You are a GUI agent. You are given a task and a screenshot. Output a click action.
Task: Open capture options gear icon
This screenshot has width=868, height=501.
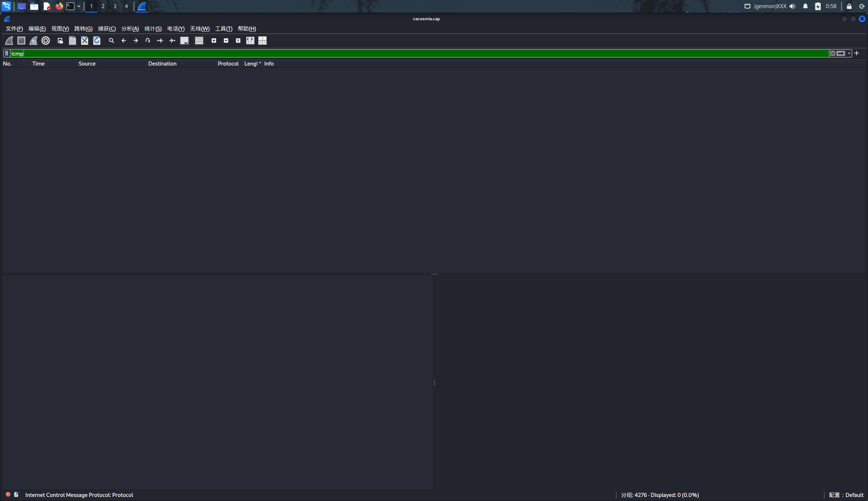[46, 41]
